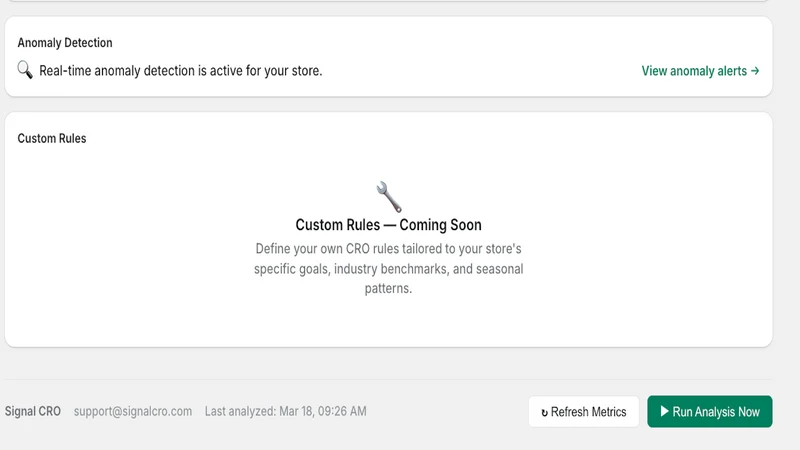The height and width of the screenshot is (450, 800).
Task: Select the Custom Rules card heading
Action: click(x=52, y=138)
